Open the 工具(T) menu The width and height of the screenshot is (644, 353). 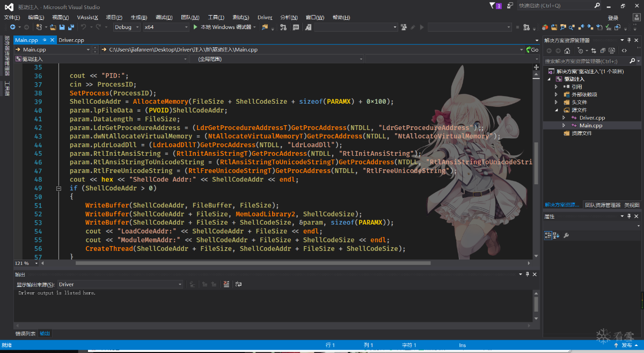coord(216,17)
